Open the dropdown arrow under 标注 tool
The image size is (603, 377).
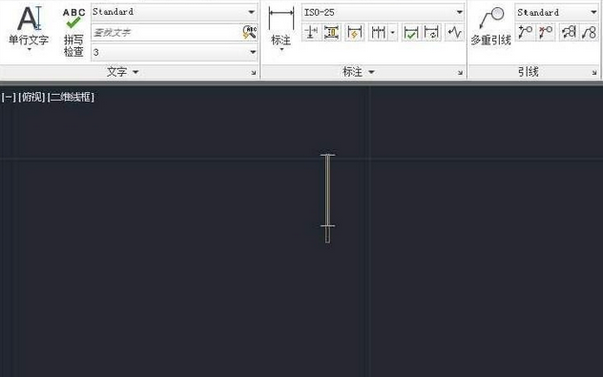point(282,49)
